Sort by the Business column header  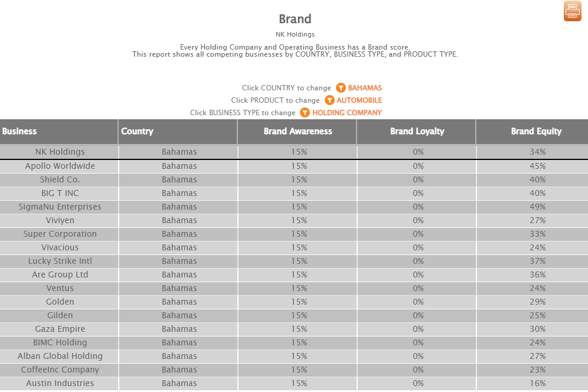click(19, 132)
